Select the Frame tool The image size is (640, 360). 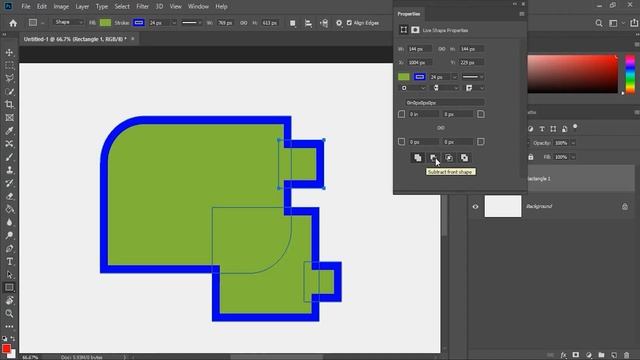click(x=9, y=118)
